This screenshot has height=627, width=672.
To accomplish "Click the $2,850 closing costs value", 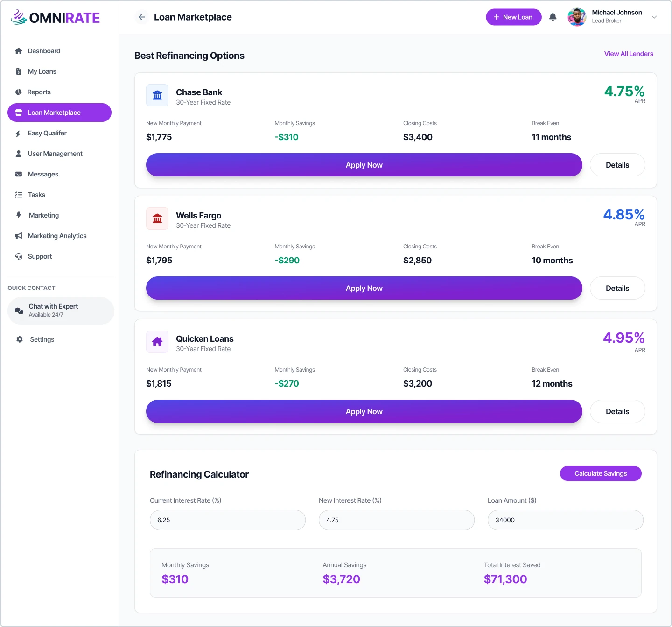I will (417, 261).
